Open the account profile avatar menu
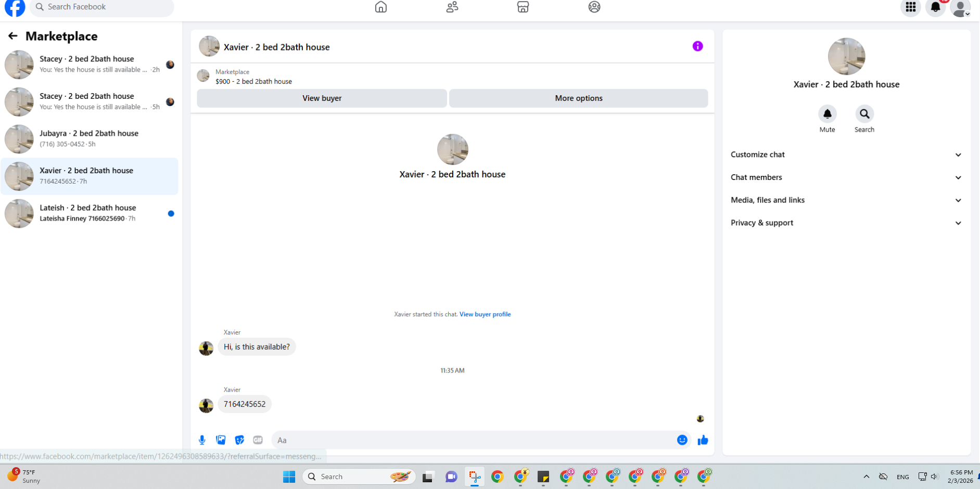Viewport: 980px width, 489px height. (x=960, y=7)
